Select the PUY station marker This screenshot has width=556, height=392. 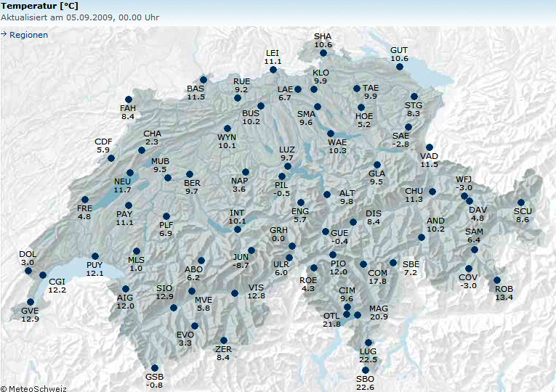(95, 256)
